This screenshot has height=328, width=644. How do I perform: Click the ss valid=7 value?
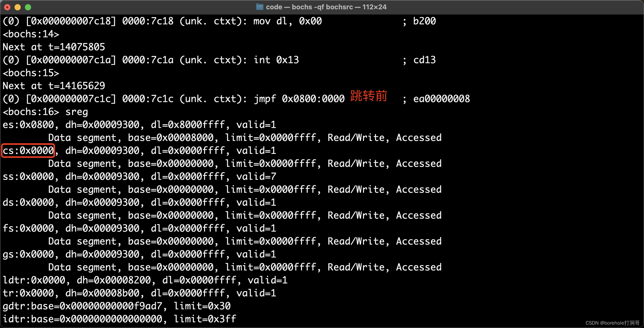(x=256, y=177)
